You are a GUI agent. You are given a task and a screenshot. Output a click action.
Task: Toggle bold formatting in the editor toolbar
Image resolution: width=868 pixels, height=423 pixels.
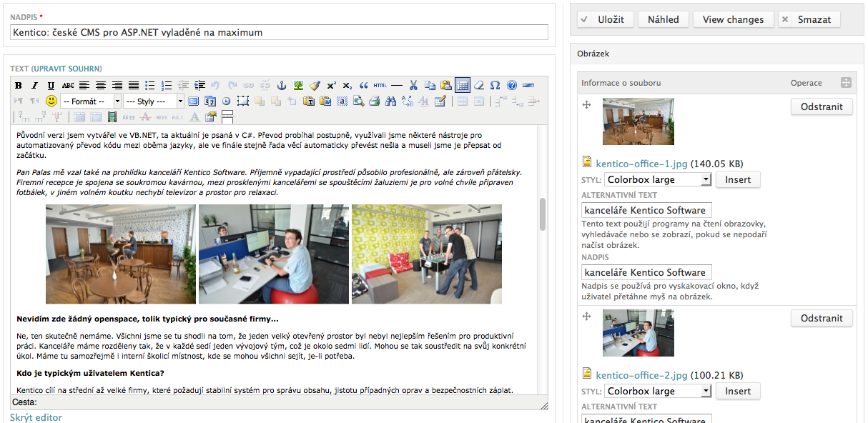pos(19,86)
